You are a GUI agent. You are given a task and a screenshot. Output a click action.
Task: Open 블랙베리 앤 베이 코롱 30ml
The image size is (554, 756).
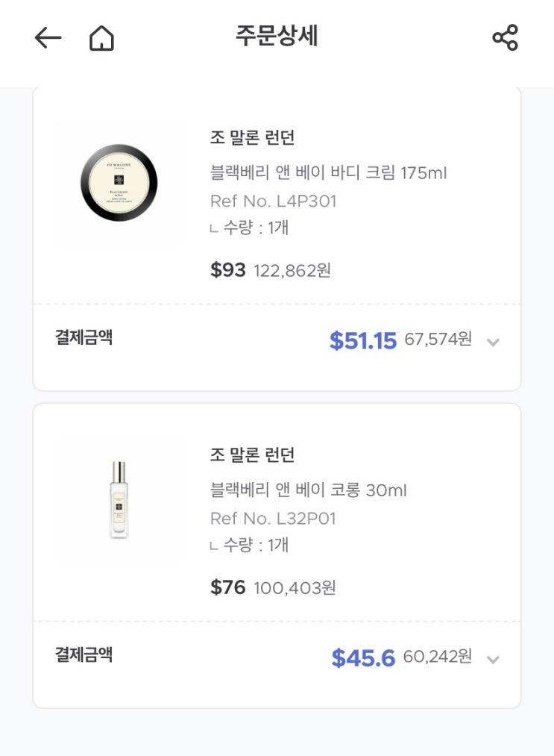point(308,490)
